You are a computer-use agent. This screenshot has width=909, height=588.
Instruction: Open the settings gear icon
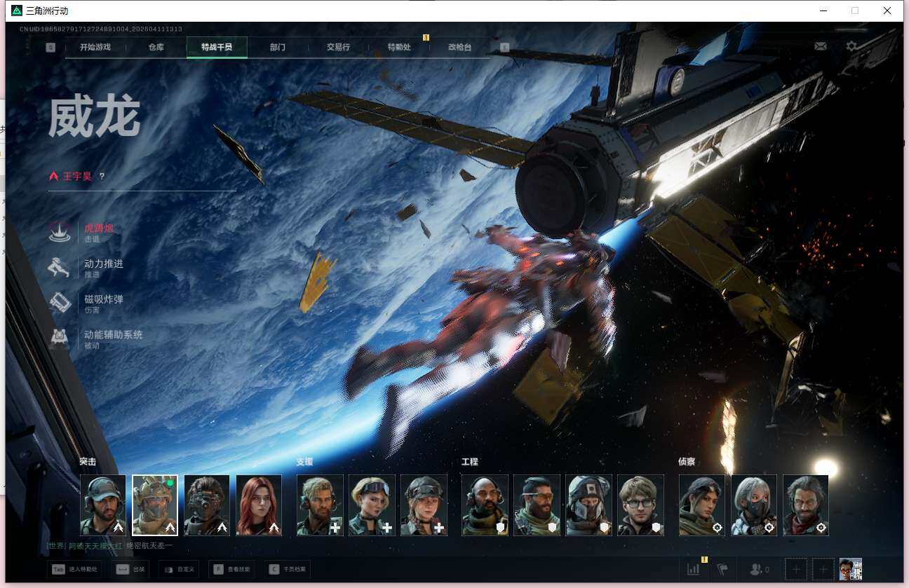(851, 46)
